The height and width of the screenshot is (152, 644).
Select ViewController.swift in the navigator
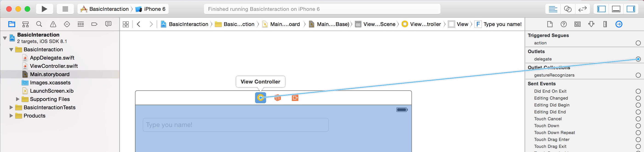coord(54,66)
